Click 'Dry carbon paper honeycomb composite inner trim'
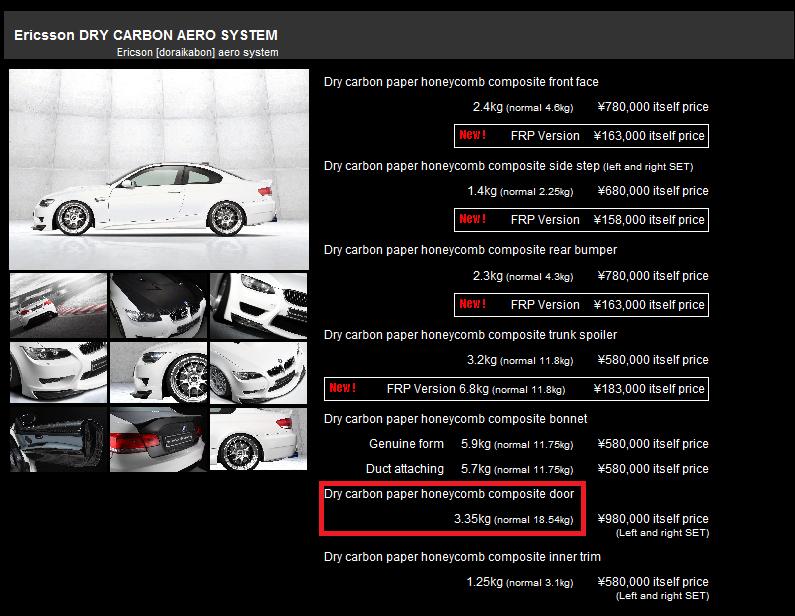The image size is (795, 616). pos(462,557)
